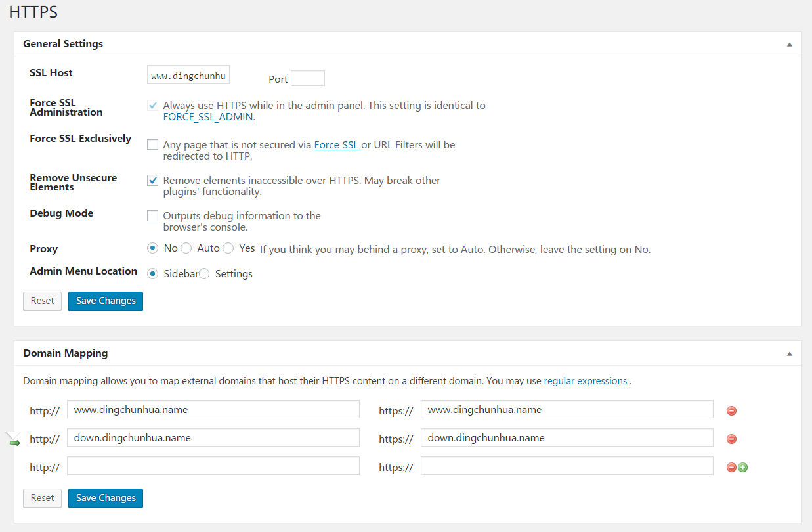The height and width of the screenshot is (532, 812).
Task: Focus the Port field
Action: click(x=308, y=78)
